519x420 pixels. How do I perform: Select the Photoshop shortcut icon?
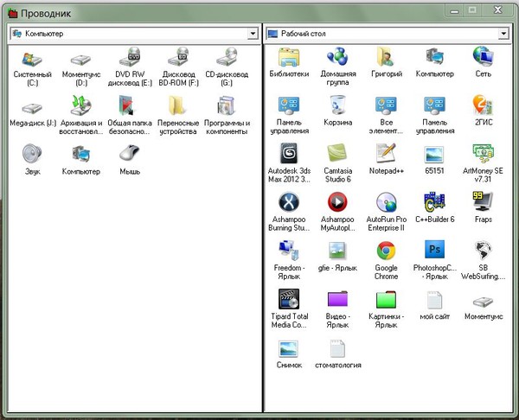434,251
